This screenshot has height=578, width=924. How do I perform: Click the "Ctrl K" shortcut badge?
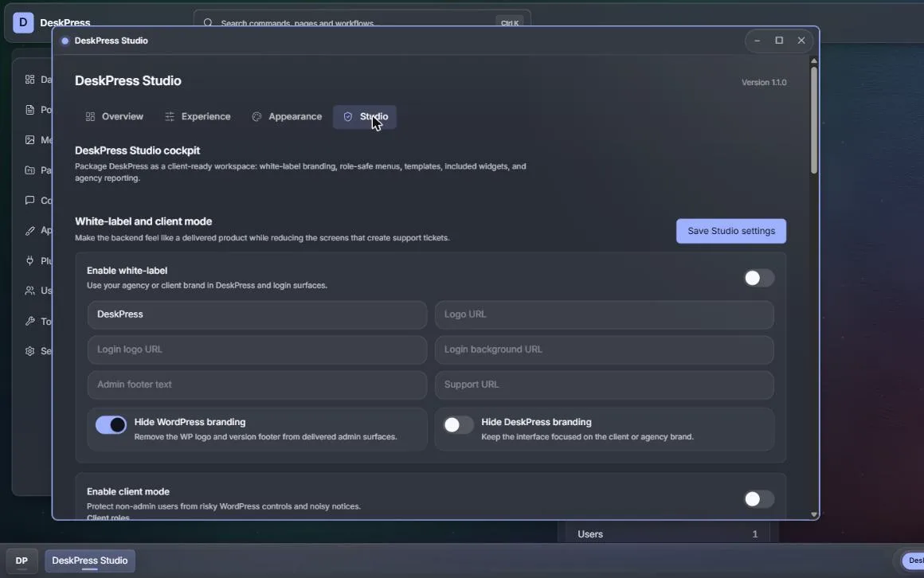[510, 23]
